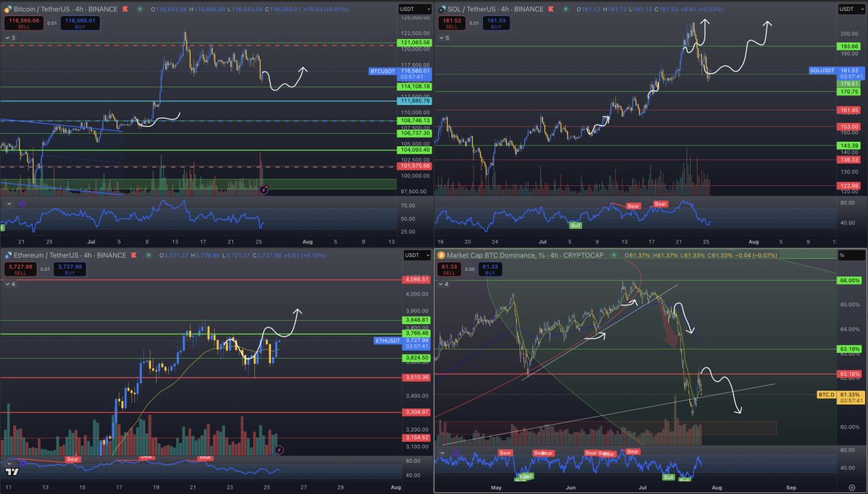Click the 61.33 BUY button
This screenshot has height=494, width=868.
[490, 269]
